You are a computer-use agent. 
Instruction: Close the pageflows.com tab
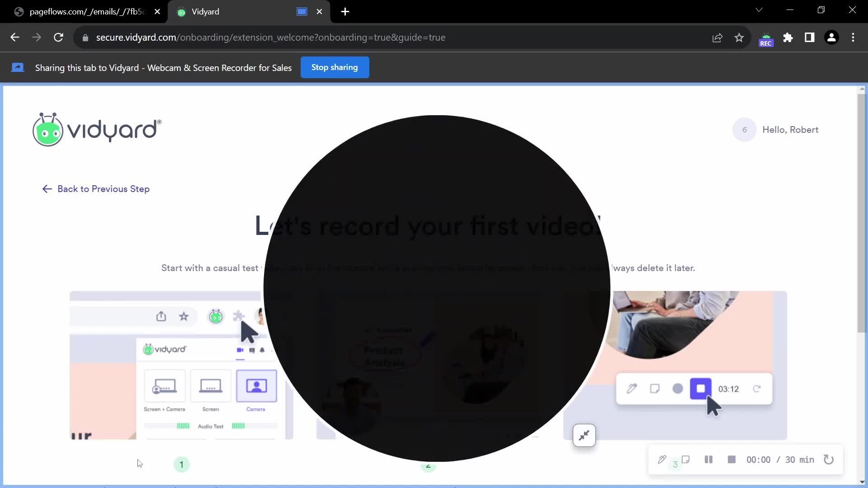tap(157, 12)
